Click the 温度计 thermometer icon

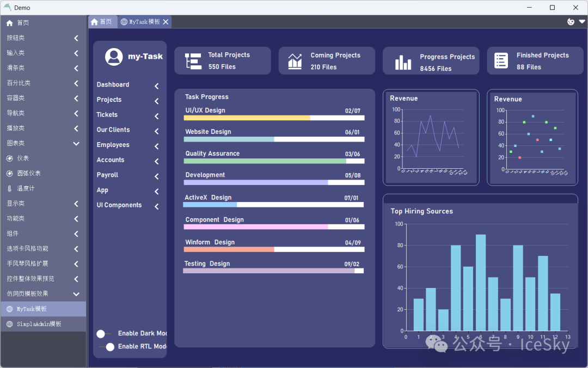pos(9,188)
